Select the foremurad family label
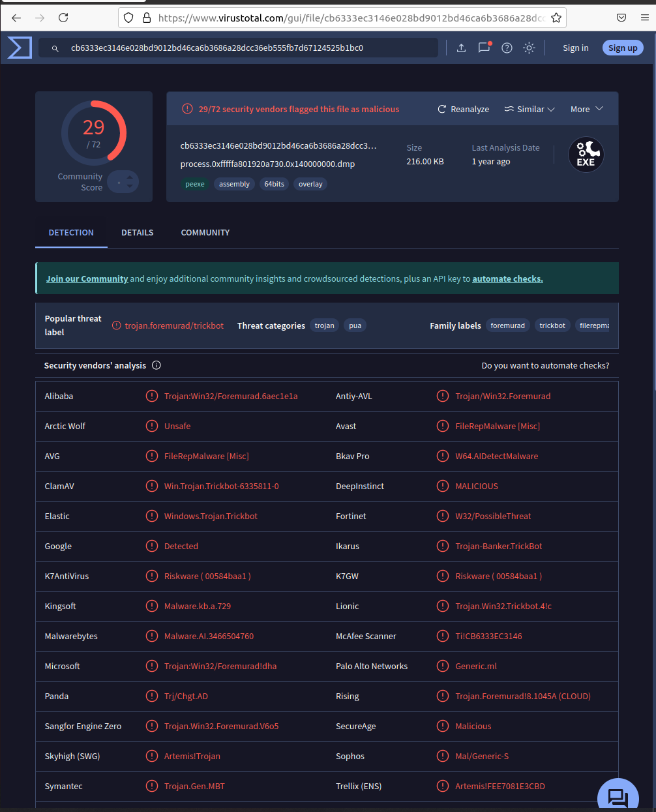Image resolution: width=656 pixels, height=812 pixels. (507, 325)
